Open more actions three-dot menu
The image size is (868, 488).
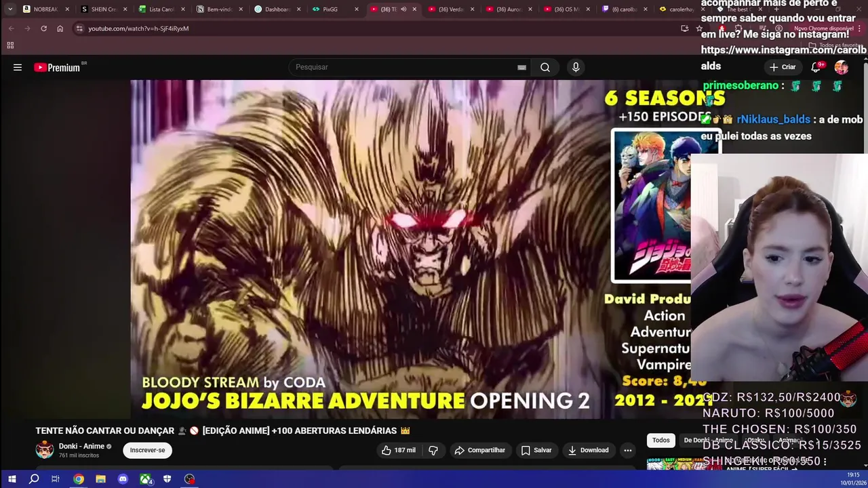pos(628,450)
